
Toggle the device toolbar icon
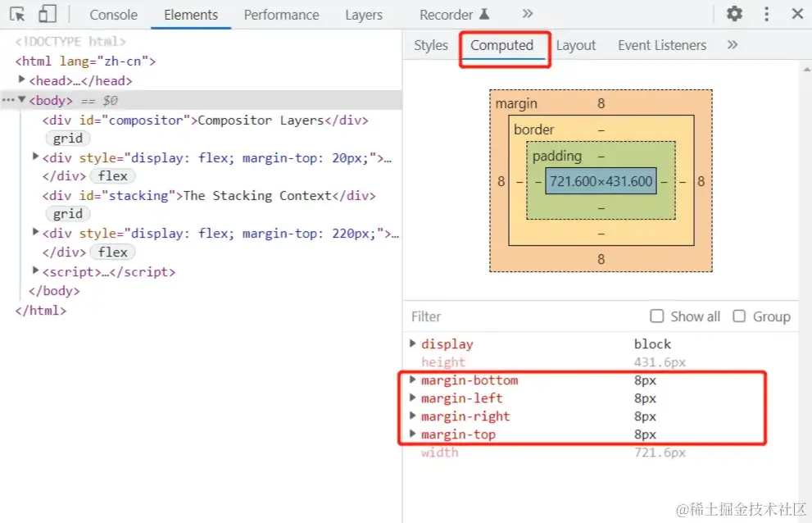tap(48, 14)
